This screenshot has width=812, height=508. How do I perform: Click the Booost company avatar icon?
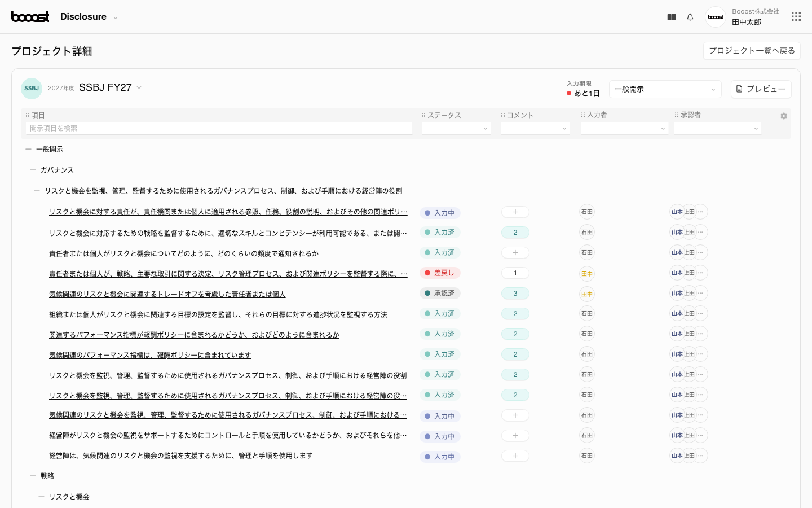(x=715, y=17)
